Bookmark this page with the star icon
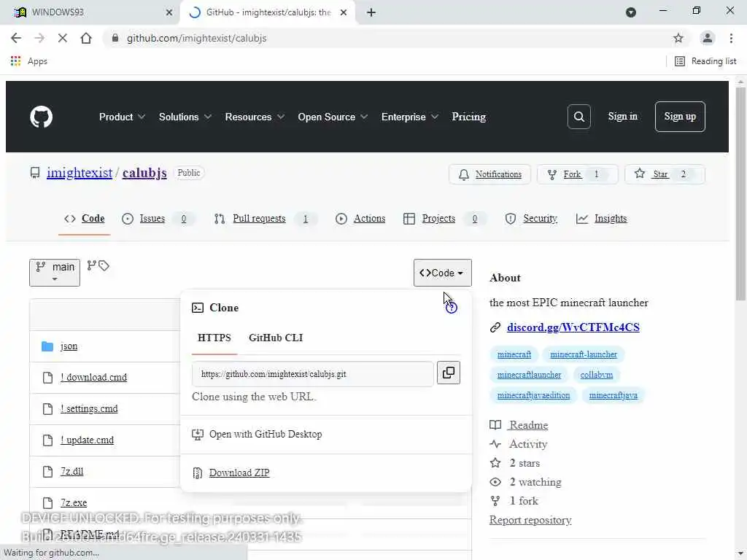747x560 pixels. click(x=678, y=38)
